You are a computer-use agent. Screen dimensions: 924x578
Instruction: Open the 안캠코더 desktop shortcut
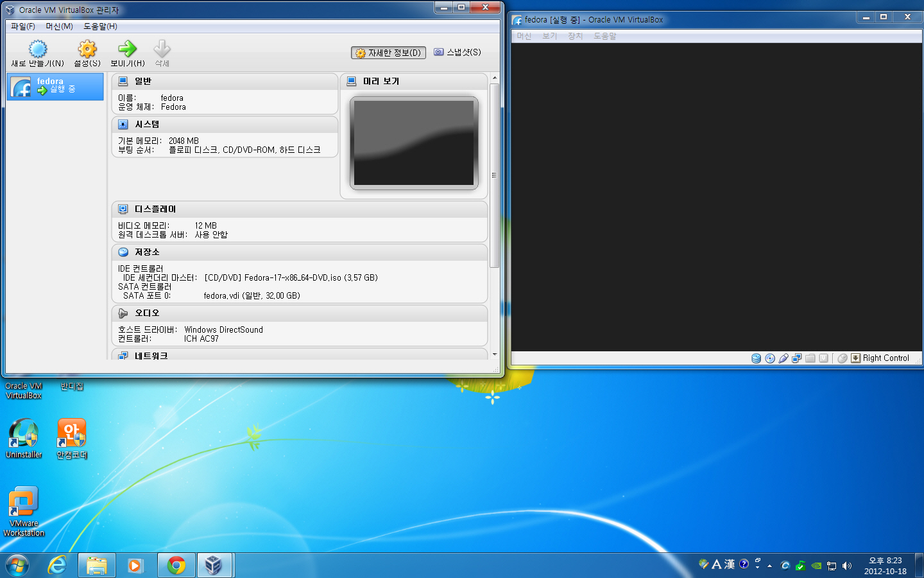coord(71,439)
